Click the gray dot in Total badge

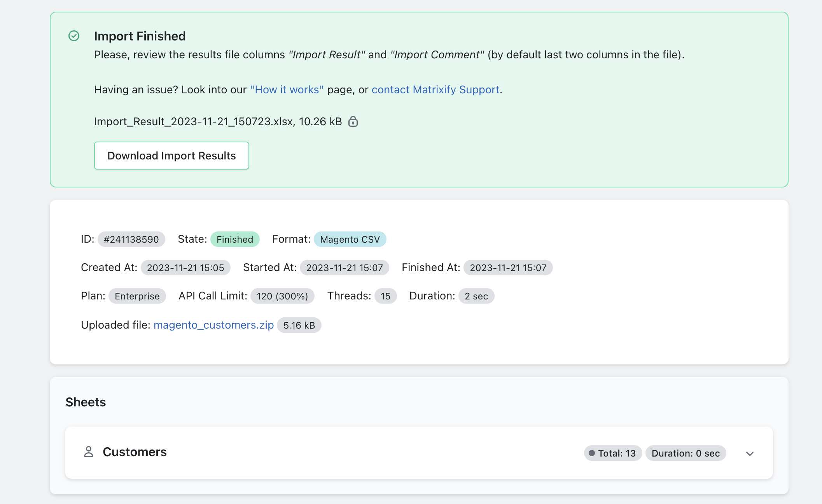pyautogui.click(x=592, y=453)
